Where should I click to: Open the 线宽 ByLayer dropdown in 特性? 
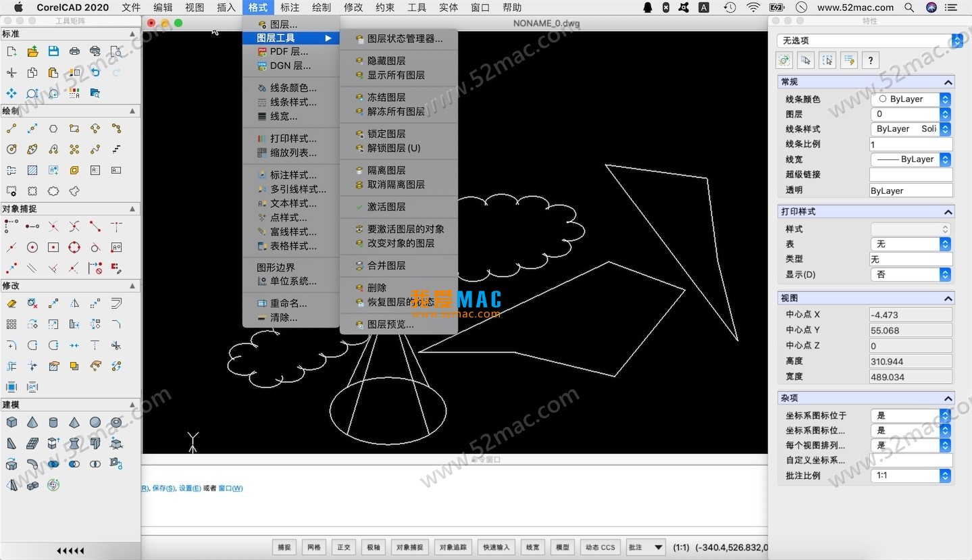911,159
